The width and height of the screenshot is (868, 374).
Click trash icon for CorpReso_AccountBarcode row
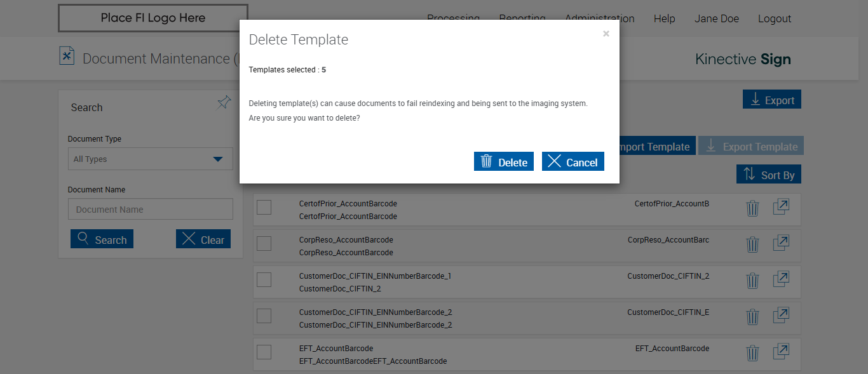(752, 244)
